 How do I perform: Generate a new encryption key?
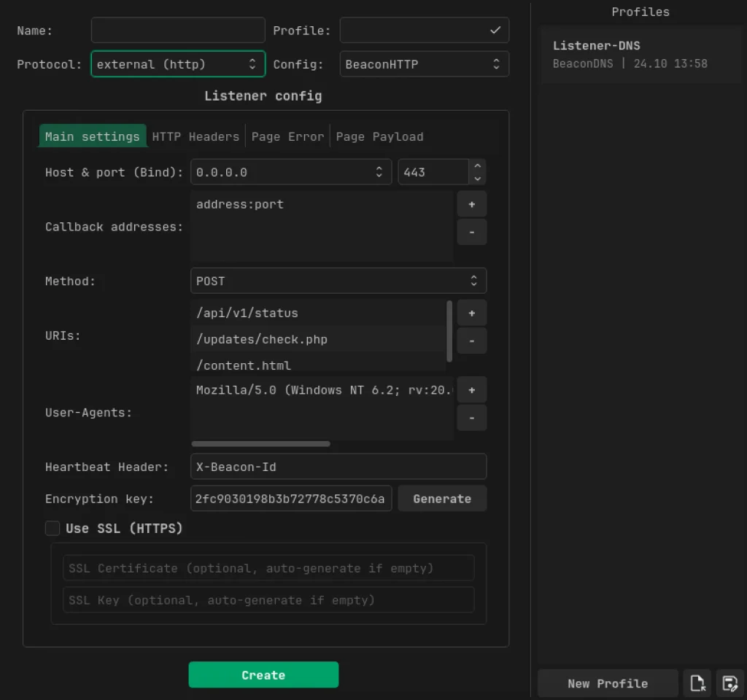[442, 499]
